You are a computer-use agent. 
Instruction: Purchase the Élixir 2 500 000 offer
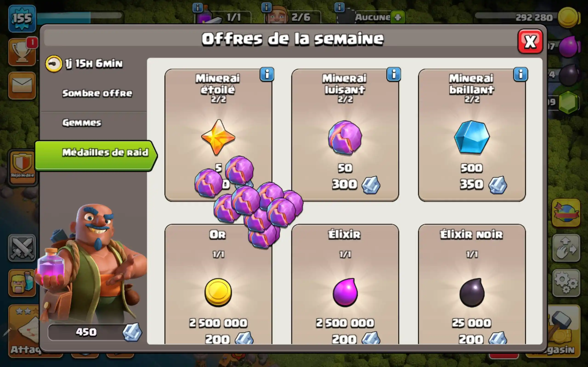(x=345, y=284)
